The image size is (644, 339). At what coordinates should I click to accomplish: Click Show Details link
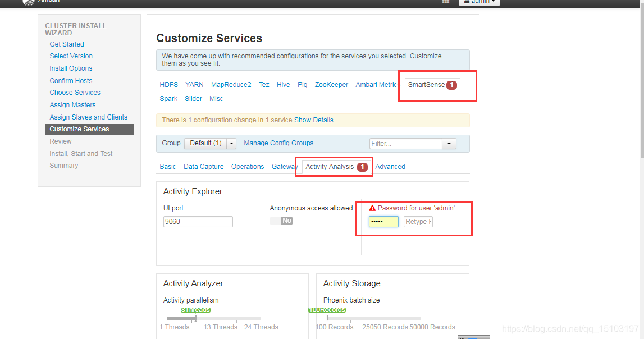point(314,120)
